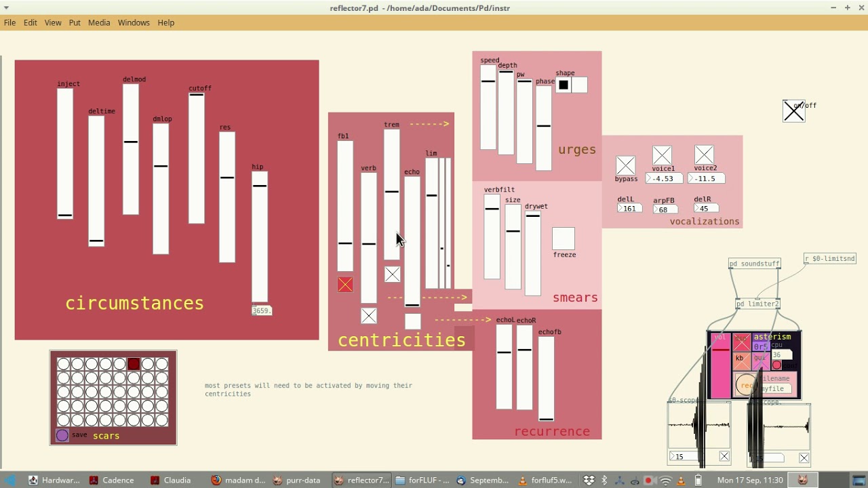Click the inject slider
Image resolution: width=868 pixels, height=488 pixels.
pos(65,154)
